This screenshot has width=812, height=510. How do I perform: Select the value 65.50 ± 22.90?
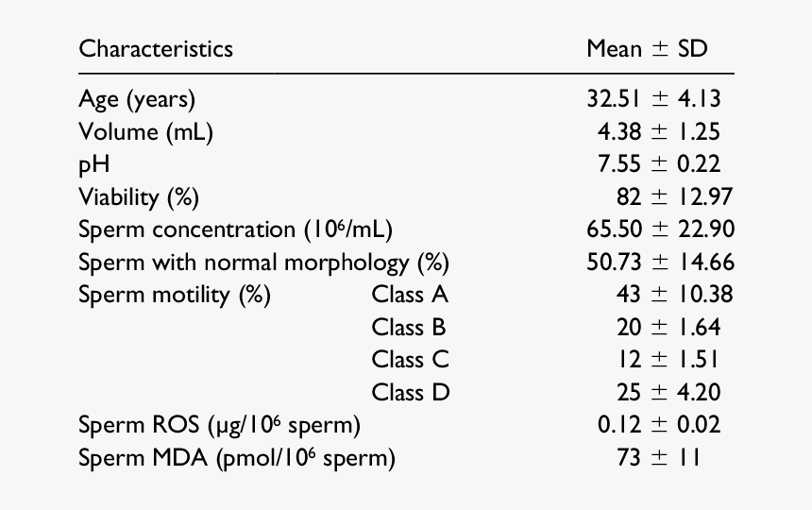pyautogui.click(x=660, y=229)
